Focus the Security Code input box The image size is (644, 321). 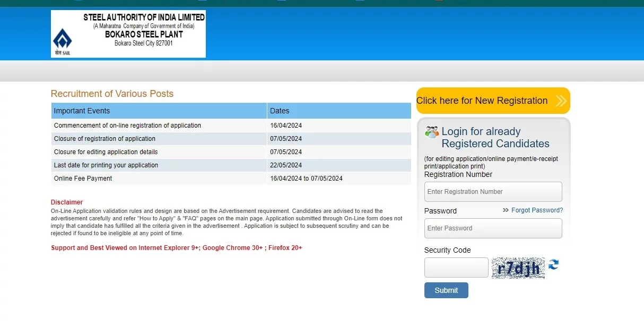point(456,267)
